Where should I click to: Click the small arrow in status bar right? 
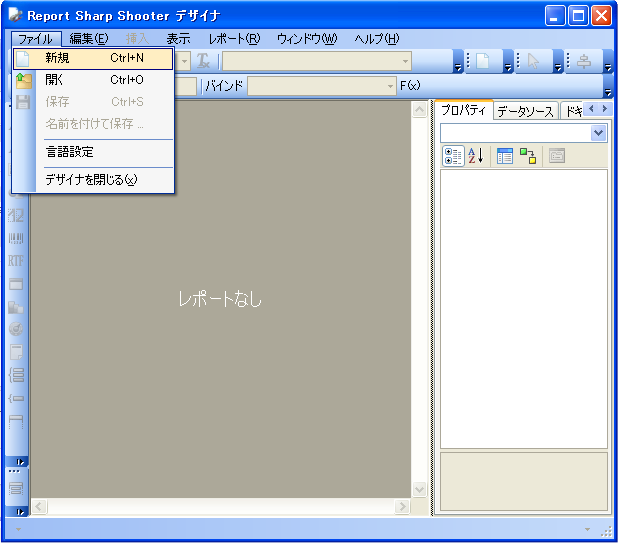tap(587, 530)
